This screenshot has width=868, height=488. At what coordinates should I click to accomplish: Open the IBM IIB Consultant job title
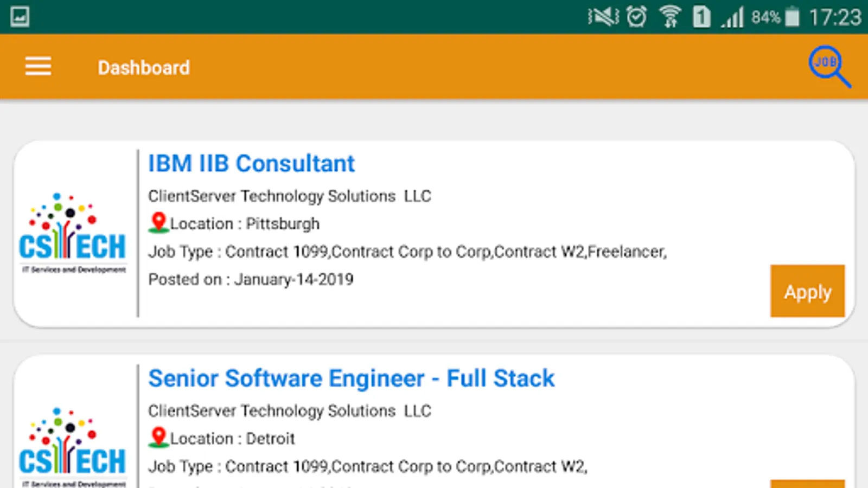[x=251, y=164]
